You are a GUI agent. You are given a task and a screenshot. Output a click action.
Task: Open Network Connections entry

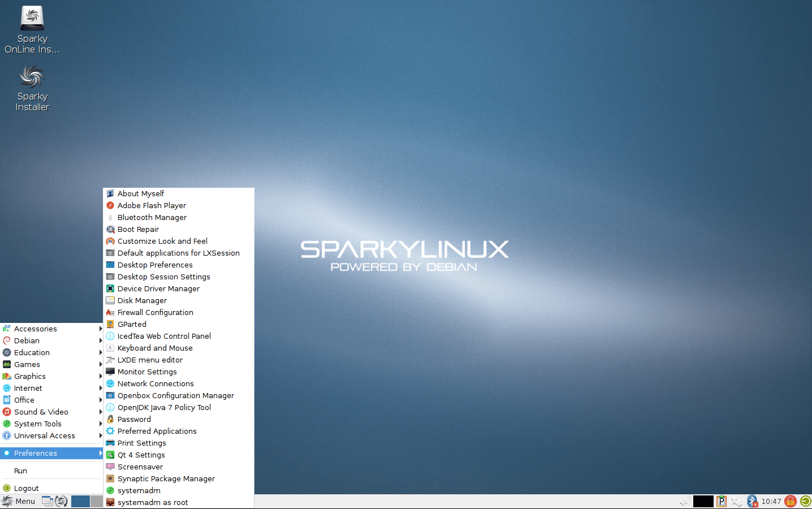point(179,383)
